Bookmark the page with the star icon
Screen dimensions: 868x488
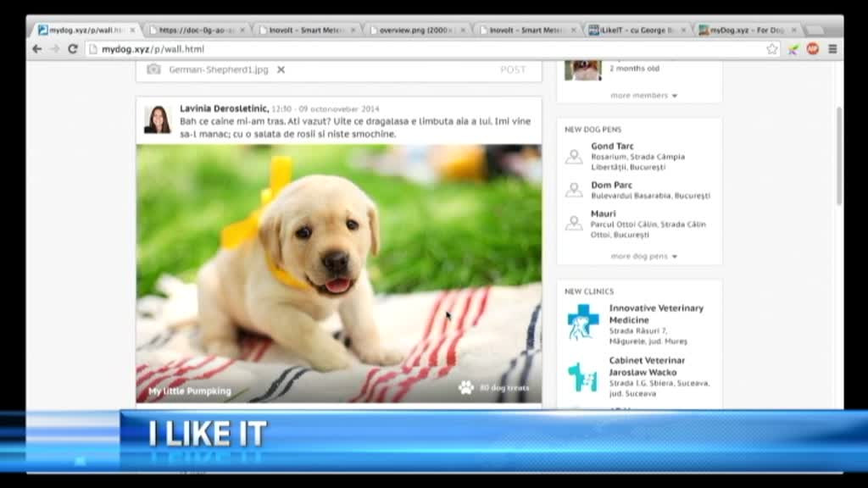click(x=772, y=49)
